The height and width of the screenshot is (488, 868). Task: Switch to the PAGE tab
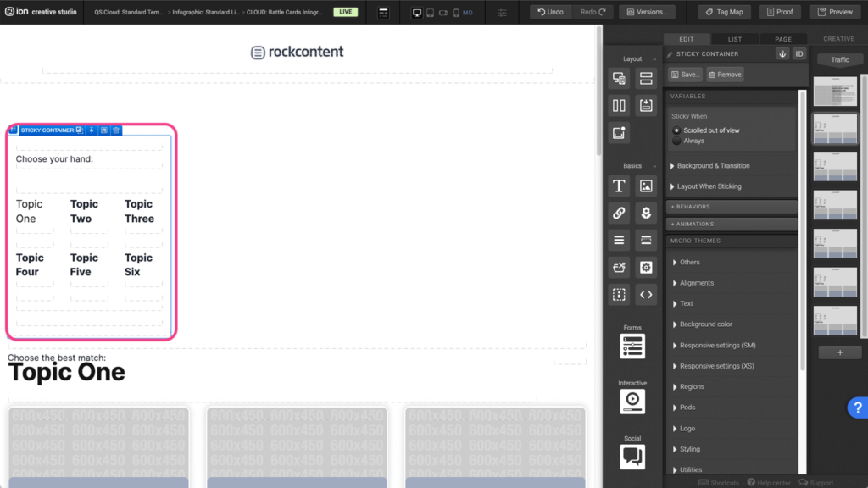782,39
